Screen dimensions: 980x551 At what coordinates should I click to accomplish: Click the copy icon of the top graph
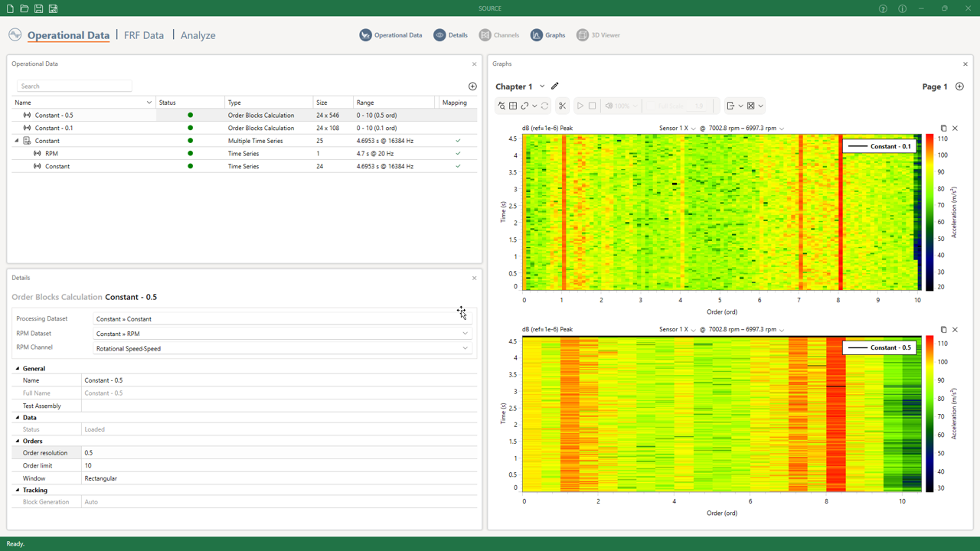pyautogui.click(x=943, y=129)
